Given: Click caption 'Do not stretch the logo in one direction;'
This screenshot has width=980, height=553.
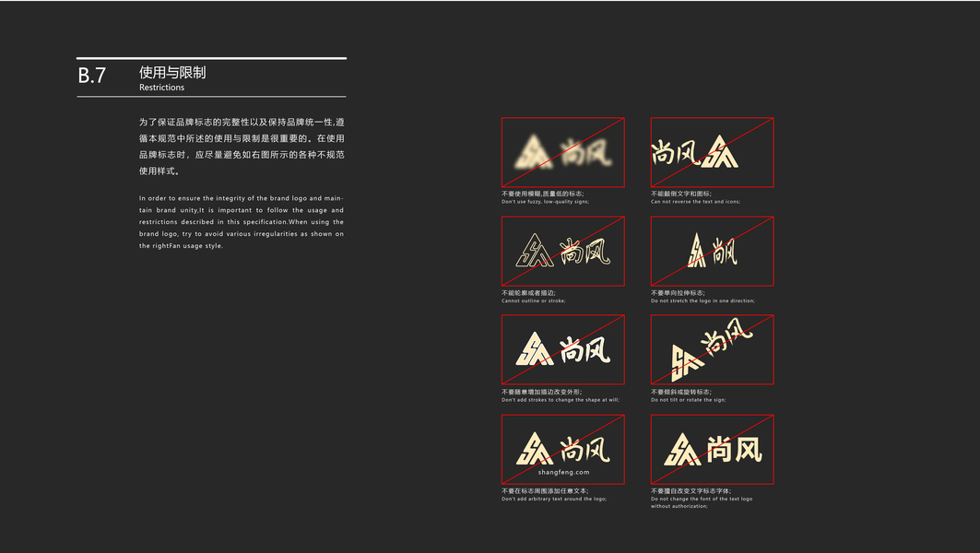Looking at the screenshot, I should (703, 300).
